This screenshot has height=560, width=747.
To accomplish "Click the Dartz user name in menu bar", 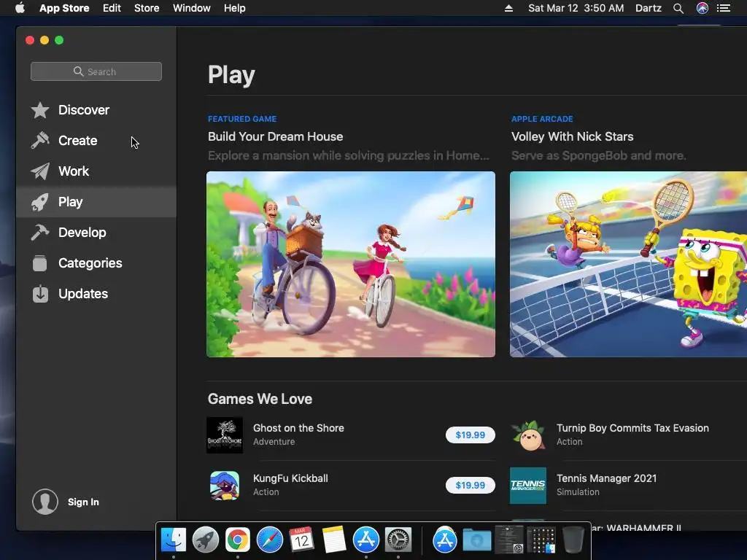I will (649, 8).
